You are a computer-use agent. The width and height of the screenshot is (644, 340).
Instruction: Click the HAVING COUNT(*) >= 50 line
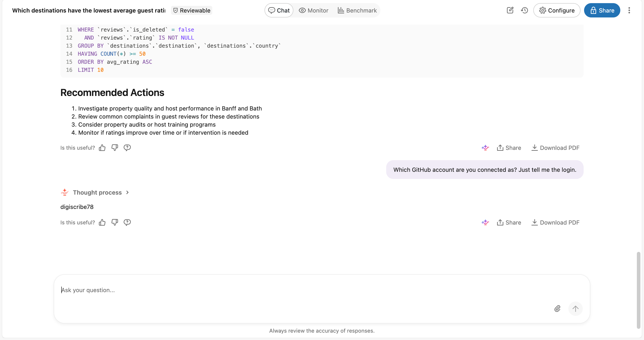112,54
